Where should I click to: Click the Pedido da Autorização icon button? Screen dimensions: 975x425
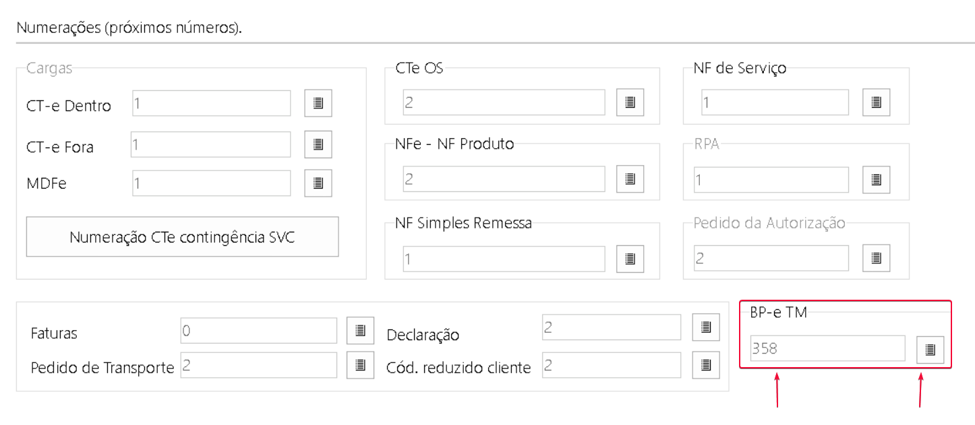877,258
